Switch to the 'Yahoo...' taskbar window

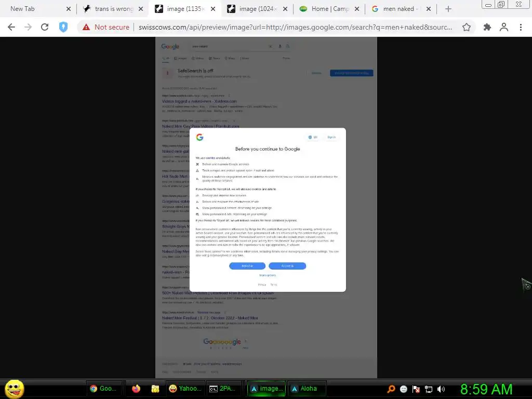(x=185, y=389)
